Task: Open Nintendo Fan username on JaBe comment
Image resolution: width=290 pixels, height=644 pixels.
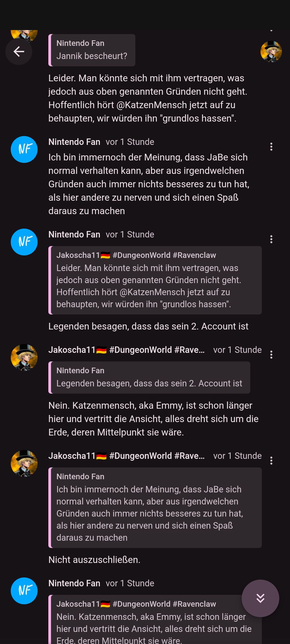Action: (74, 142)
